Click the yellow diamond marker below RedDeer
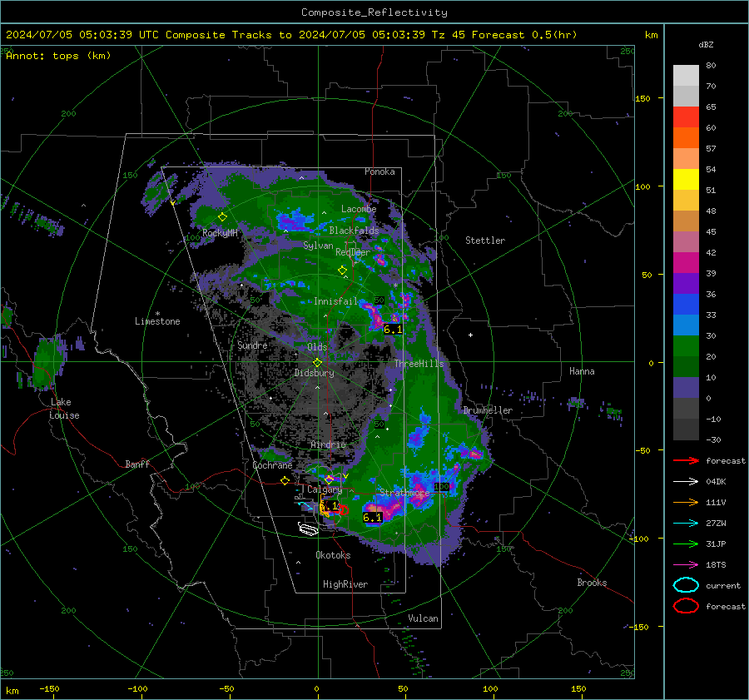749x700 pixels. [x=342, y=271]
